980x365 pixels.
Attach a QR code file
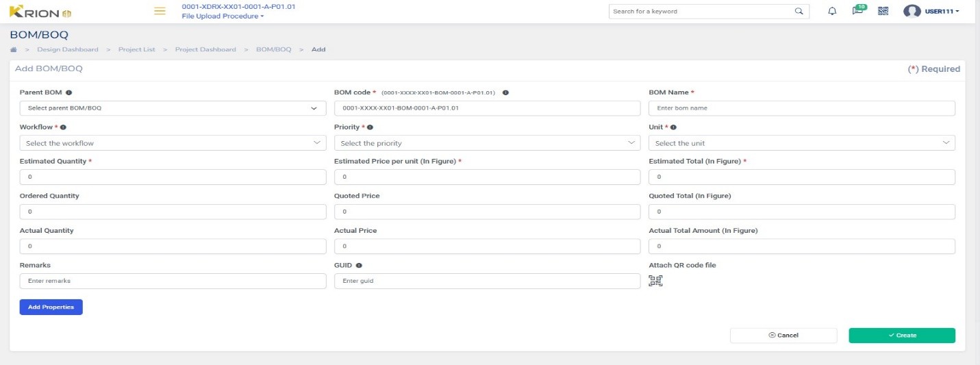[655, 280]
